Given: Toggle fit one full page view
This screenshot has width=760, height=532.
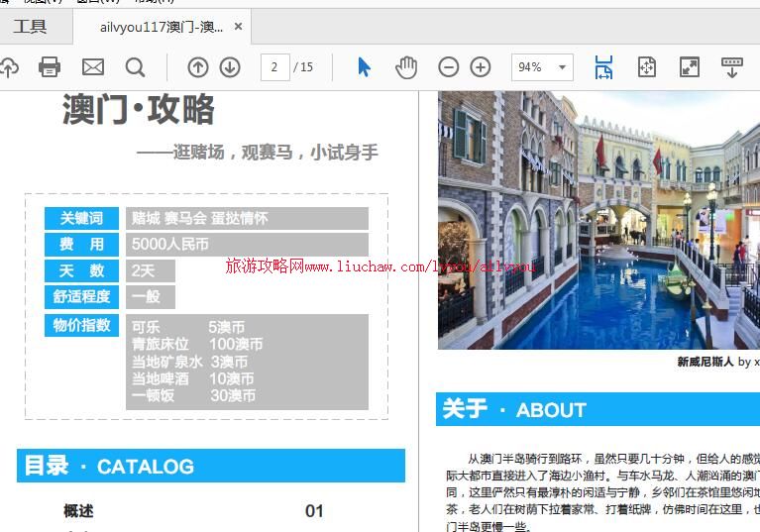Looking at the screenshot, I should 647,67.
